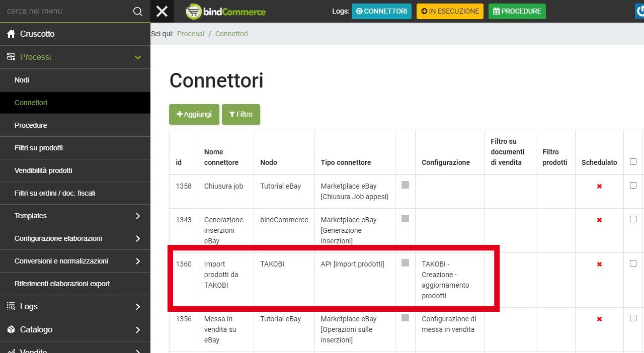Check the checkbox for Chiusura job row
This screenshot has width=644, height=353.
tap(633, 186)
